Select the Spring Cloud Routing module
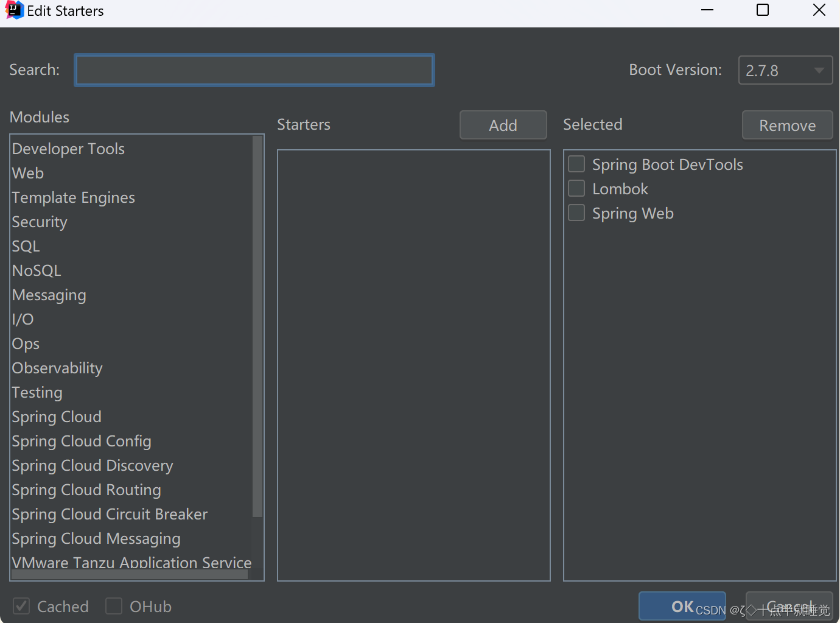The image size is (840, 623). tap(131, 490)
